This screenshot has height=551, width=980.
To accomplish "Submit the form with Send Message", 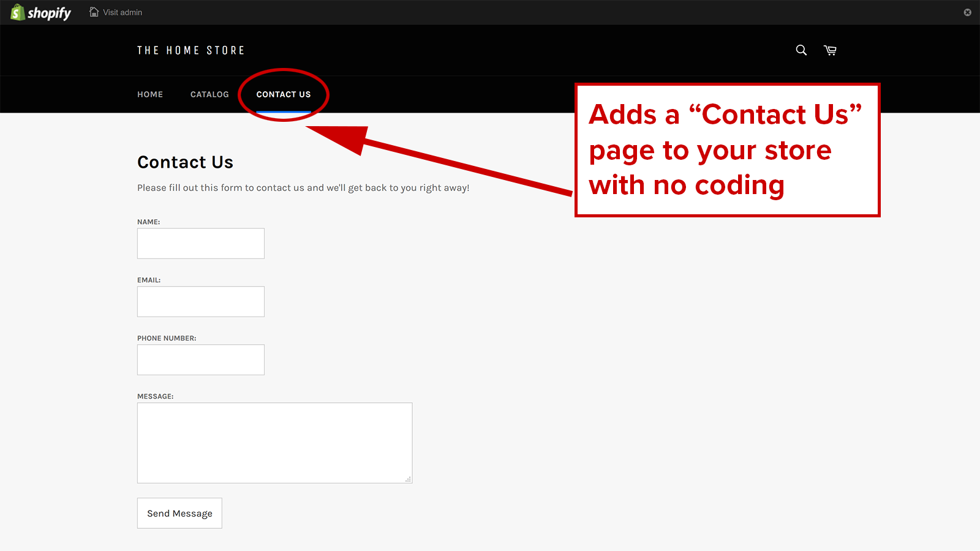I will pyautogui.click(x=179, y=513).
